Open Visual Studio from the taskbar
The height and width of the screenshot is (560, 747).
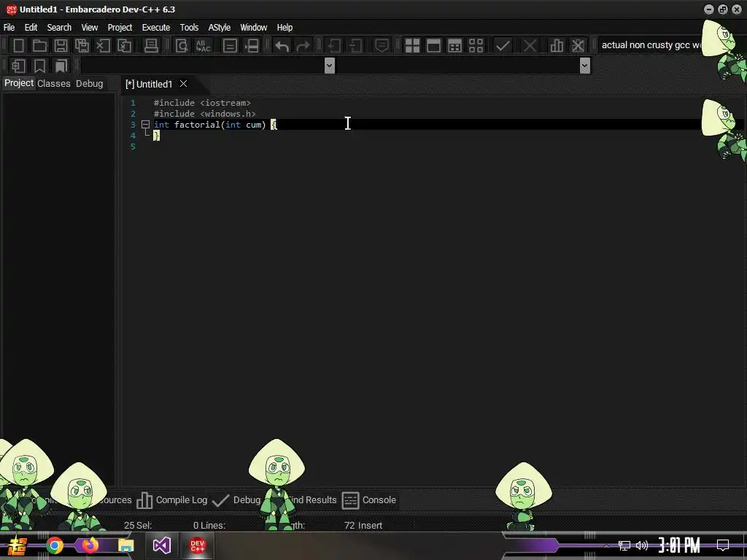click(x=161, y=545)
